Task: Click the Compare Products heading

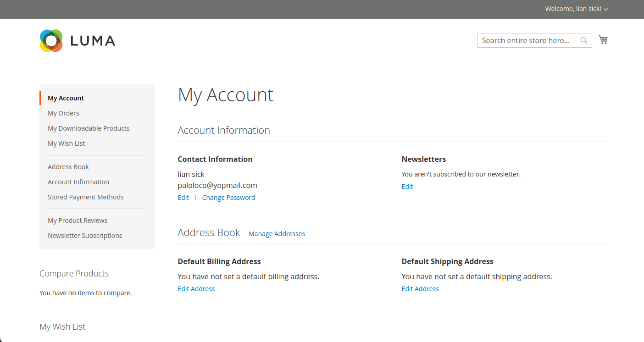Action: click(x=74, y=274)
